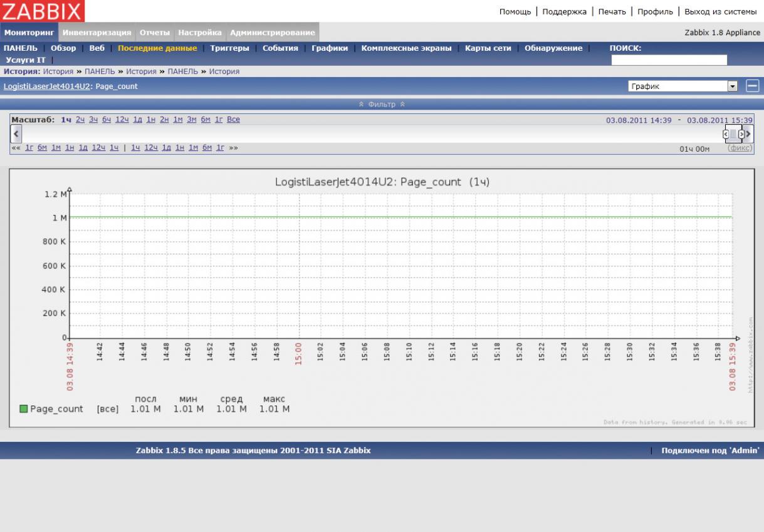Open the Комплексные экраны submenu
This screenshot has width=764, height=532.
click(406, 48)
